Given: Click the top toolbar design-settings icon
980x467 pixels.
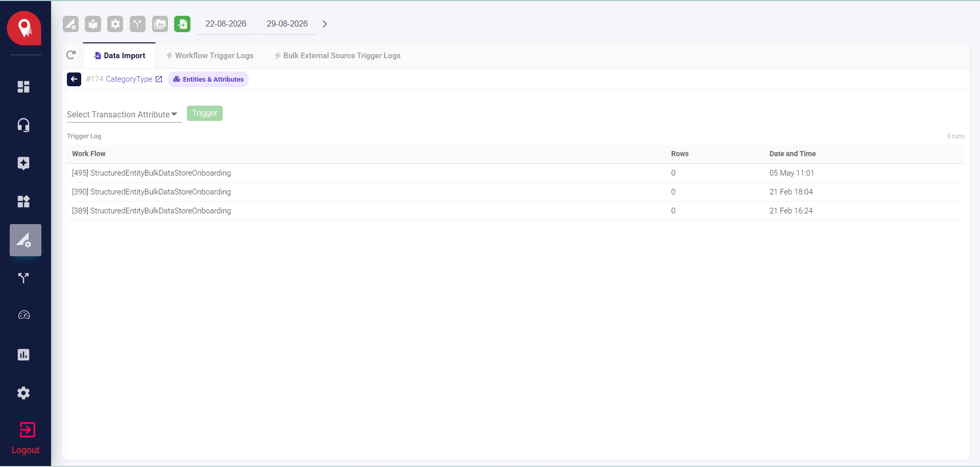Looking at the screenshot, I should point(70,24).
